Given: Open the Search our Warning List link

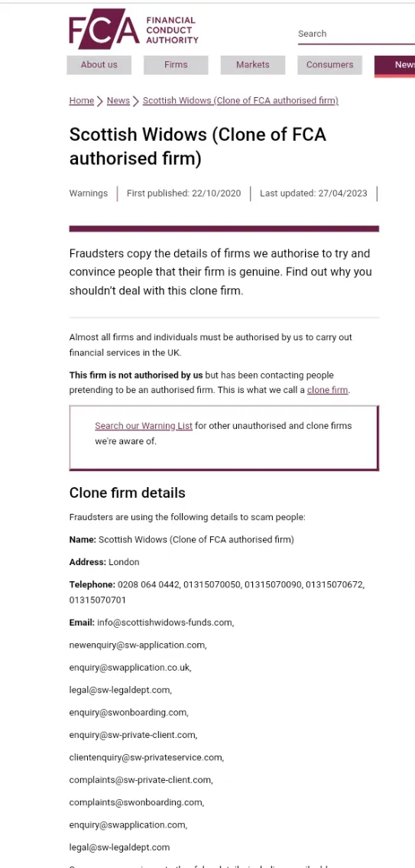Looking at the screenshot, I should [x=144, y=426].
